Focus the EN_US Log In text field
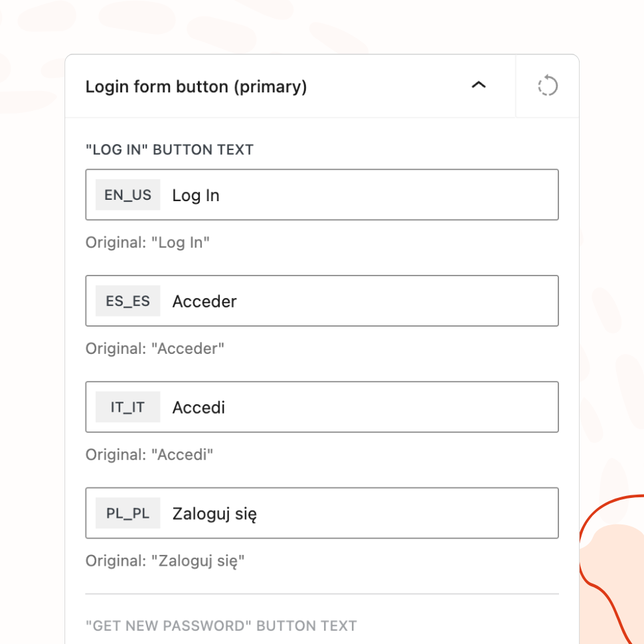The image size is (644, 644). [359, 195]
